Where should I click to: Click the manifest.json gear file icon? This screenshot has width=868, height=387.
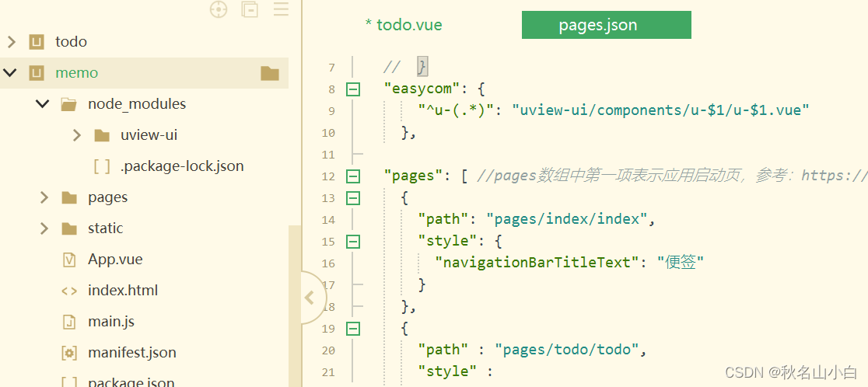point(68,353)
